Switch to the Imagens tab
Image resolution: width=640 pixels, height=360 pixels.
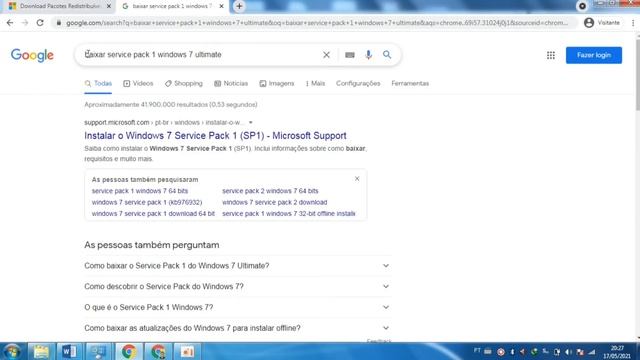point(277,83)
